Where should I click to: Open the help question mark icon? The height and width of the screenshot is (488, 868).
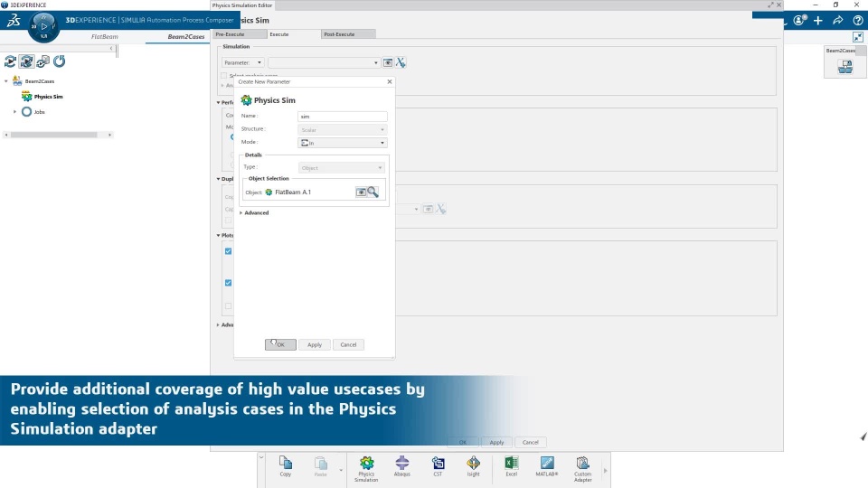tap(857, 21)
